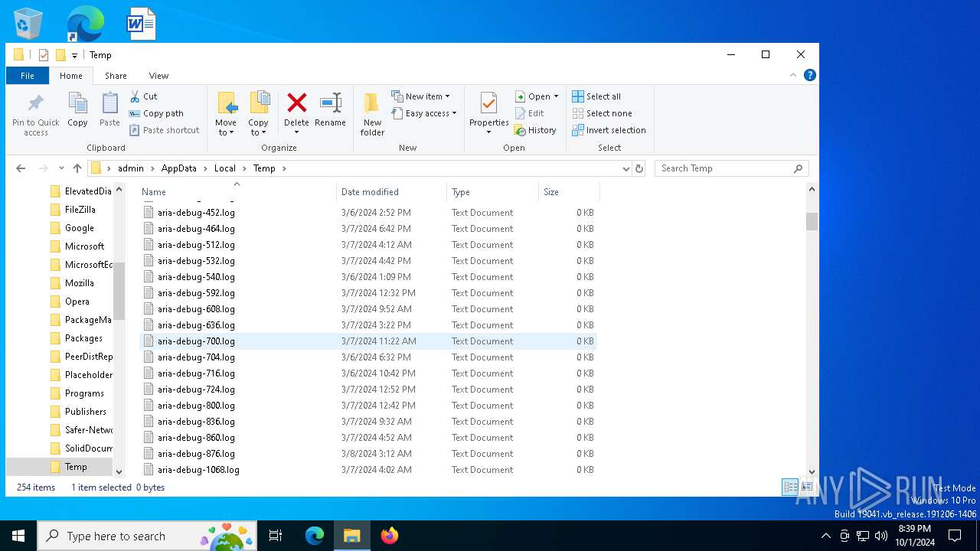Screen dimensions: 980x551
Task: Open the Move to menu
Action: pos(226,114)
